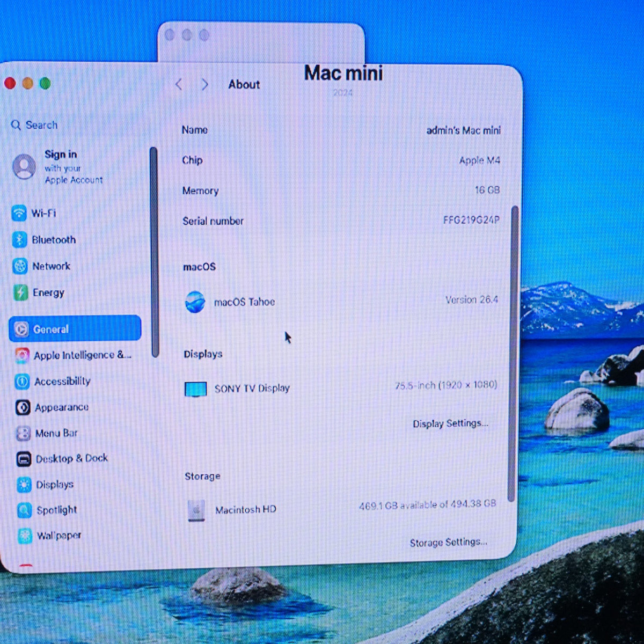Click the Menu Bar icon
The image size is (644, 644).
(x=23, y=433)
